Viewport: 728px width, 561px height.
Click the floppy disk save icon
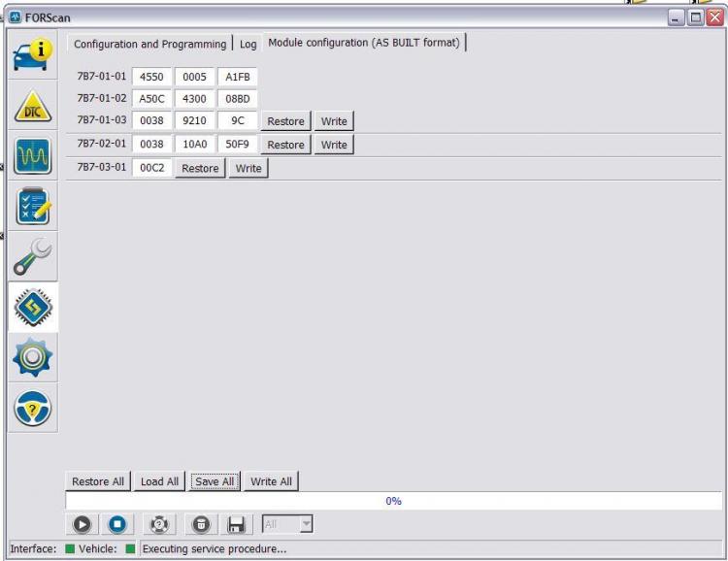(236, 525)
